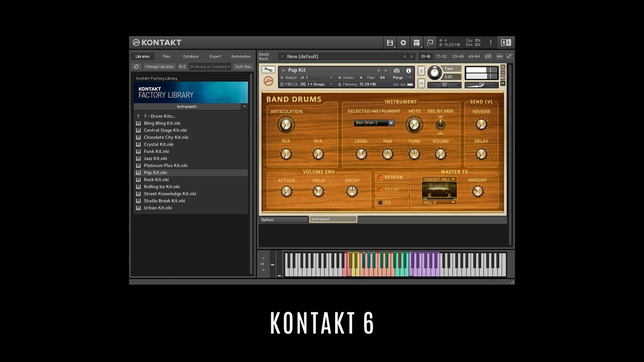Shift keyboard octave down arrow
The width and height of the screenshot is (644, 362).
263,270
